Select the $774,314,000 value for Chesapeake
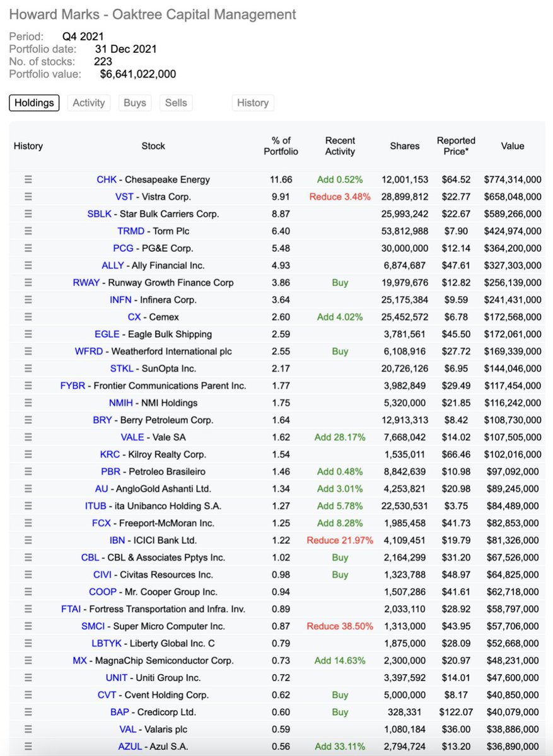 pos(513,180)
